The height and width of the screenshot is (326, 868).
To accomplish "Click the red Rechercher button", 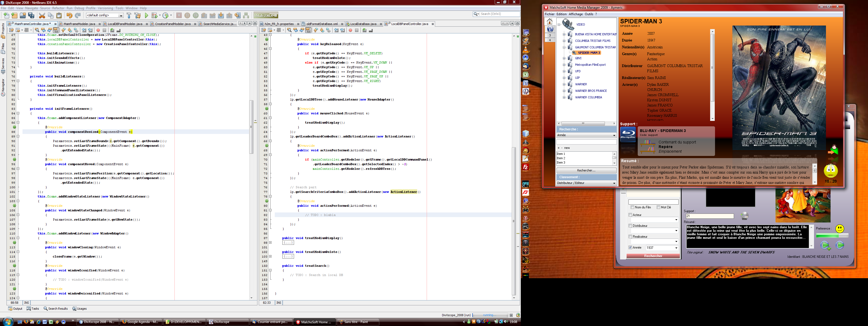I will pos(653,256).
